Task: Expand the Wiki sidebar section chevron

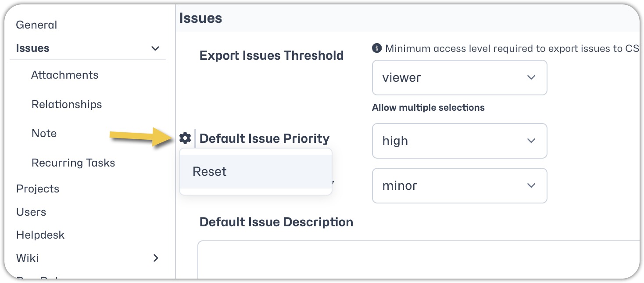Action: tap(155, 258)
